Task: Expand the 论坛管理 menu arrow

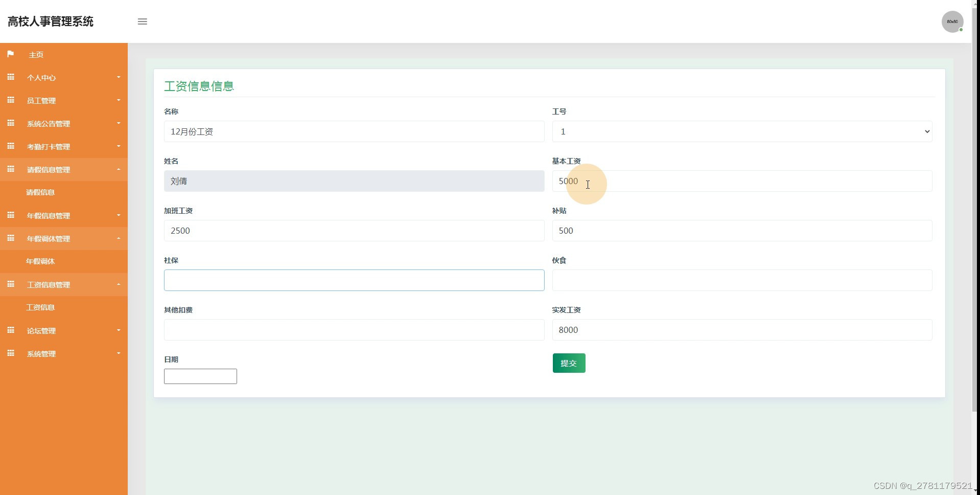Action: tap(119, 330)
